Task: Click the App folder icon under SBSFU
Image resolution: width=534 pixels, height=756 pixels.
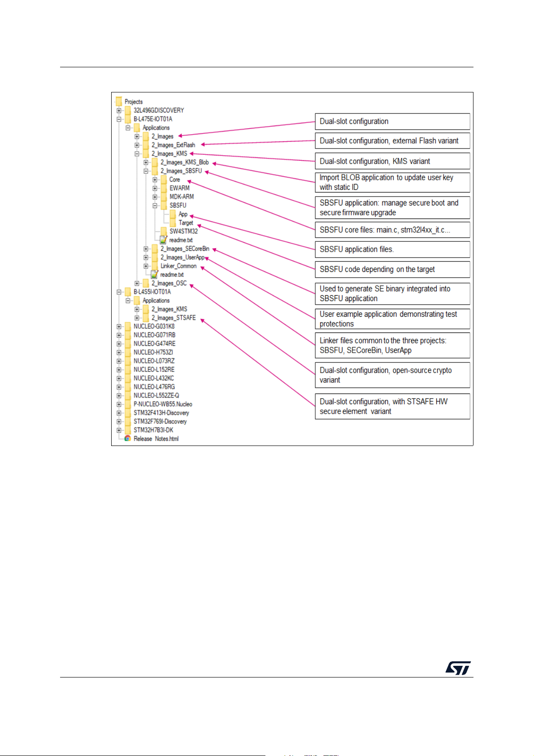Action: tap(173, 214)
